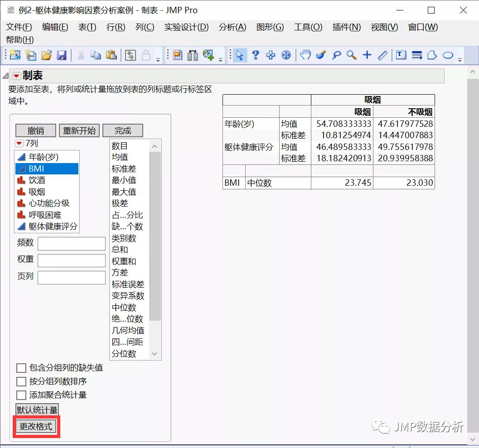Image resolution: width=479 pixels, height=448 pixels.
Task: Click inside the 频数 input field
Action: [x=71, y=243]
